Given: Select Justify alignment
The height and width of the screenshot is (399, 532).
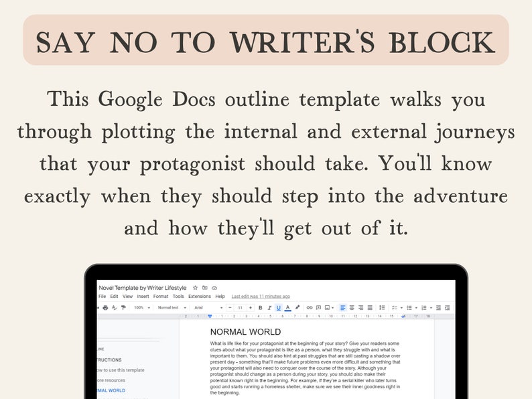Looking at the screenshot, I should click(370, 307).
